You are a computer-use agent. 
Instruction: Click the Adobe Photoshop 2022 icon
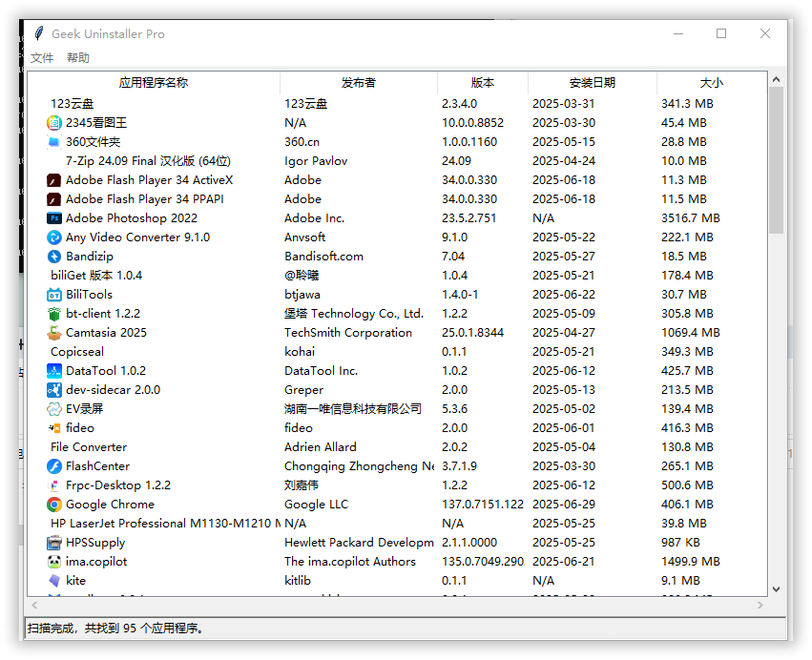click(x=53, y=218)
